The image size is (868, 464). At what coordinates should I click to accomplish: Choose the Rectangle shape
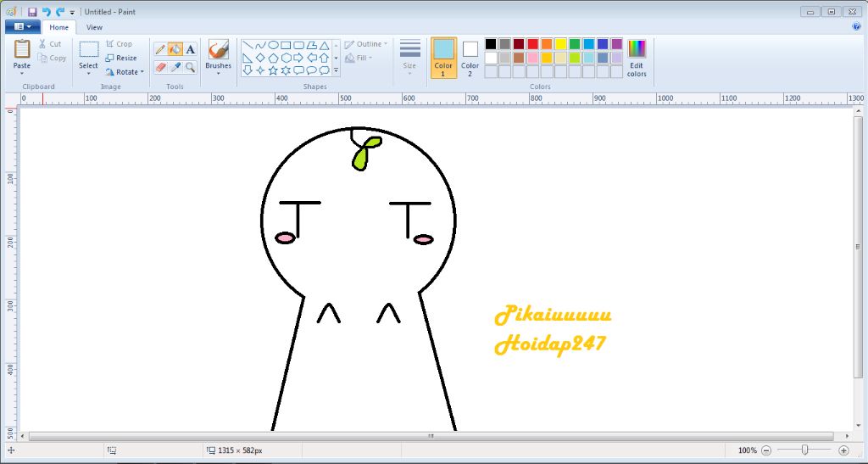click(x=287, y=46)
